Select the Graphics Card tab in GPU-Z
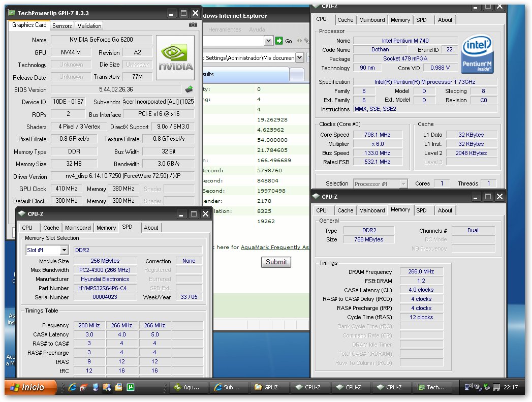 29,25
